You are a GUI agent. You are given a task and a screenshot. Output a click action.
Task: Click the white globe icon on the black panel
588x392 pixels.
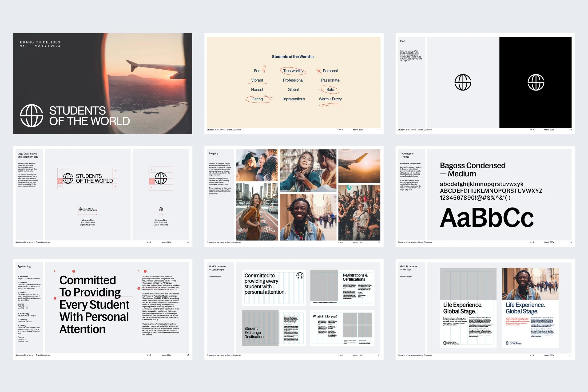(x=536, y=82)
